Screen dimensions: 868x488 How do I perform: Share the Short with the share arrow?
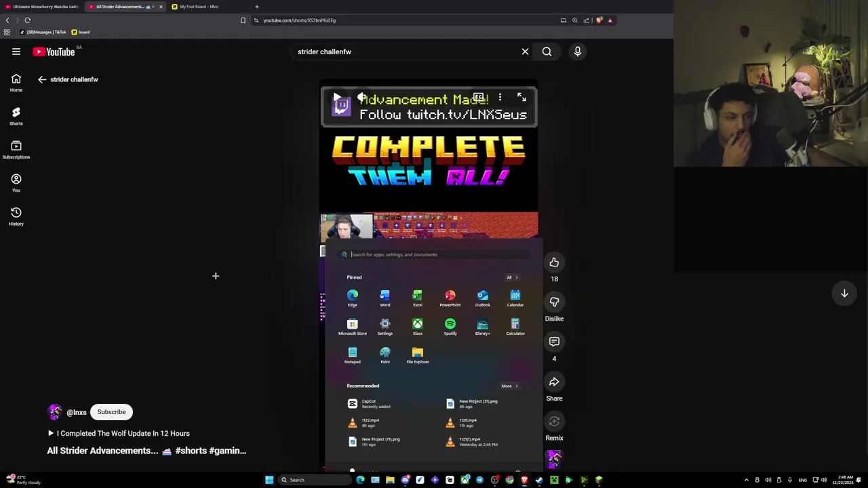click(x=554, y=382)
